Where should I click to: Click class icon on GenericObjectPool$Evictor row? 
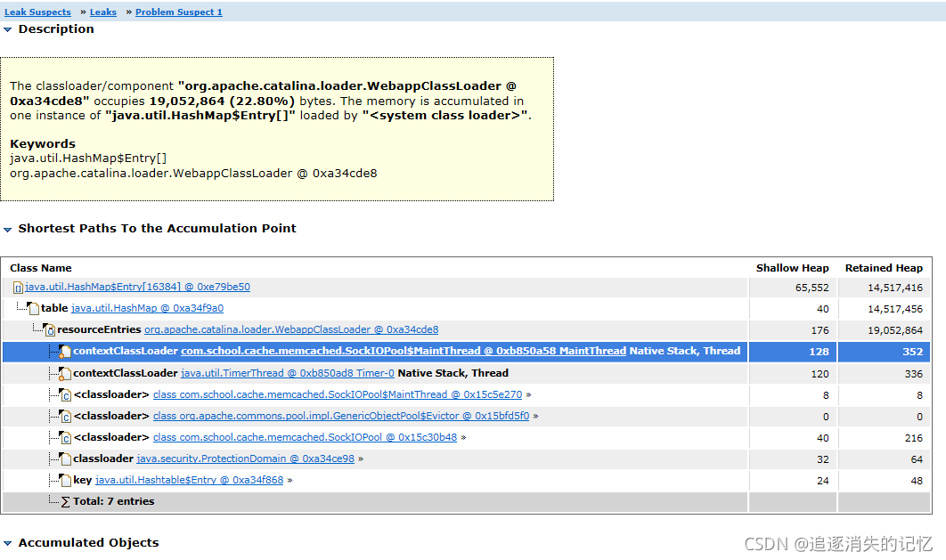65,417
